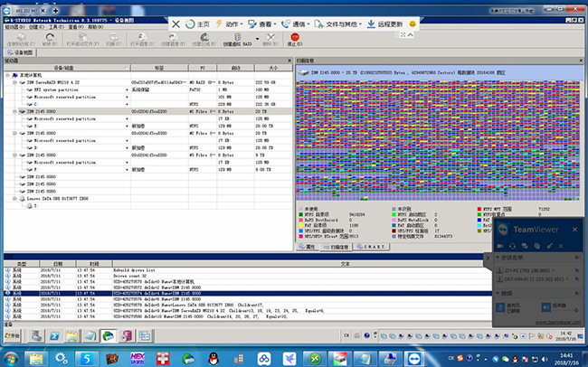
Task: Click the red Stop toolbar button
Action: (x=295, y=39)
